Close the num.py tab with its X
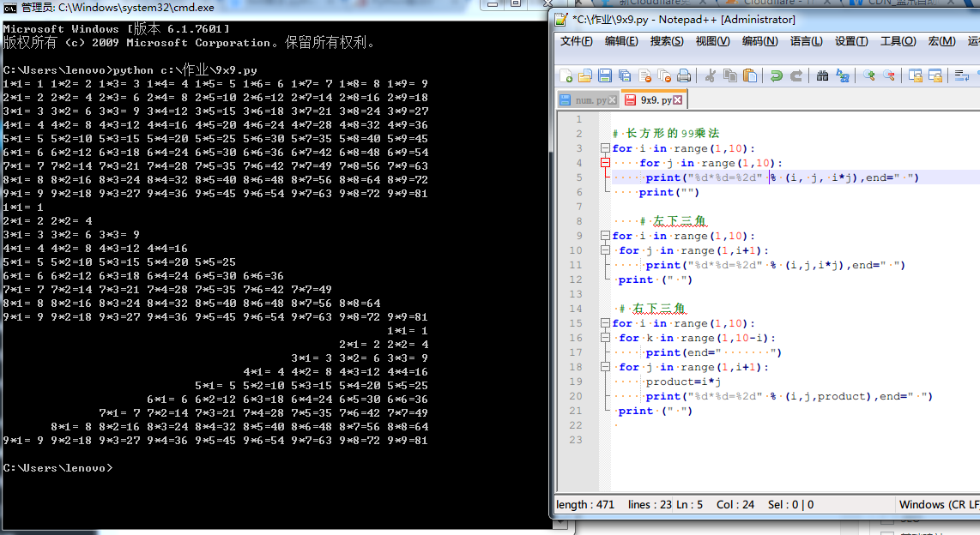Screen dimensions: 980x535 [612, 99]
